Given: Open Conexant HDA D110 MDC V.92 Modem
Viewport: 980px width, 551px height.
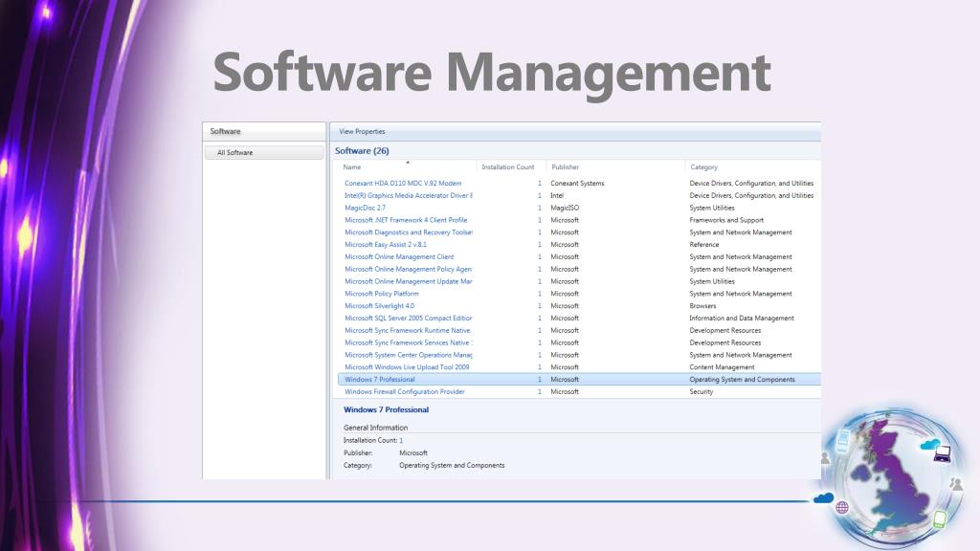Looking at the screenshot, I should [x=403, y=184].
